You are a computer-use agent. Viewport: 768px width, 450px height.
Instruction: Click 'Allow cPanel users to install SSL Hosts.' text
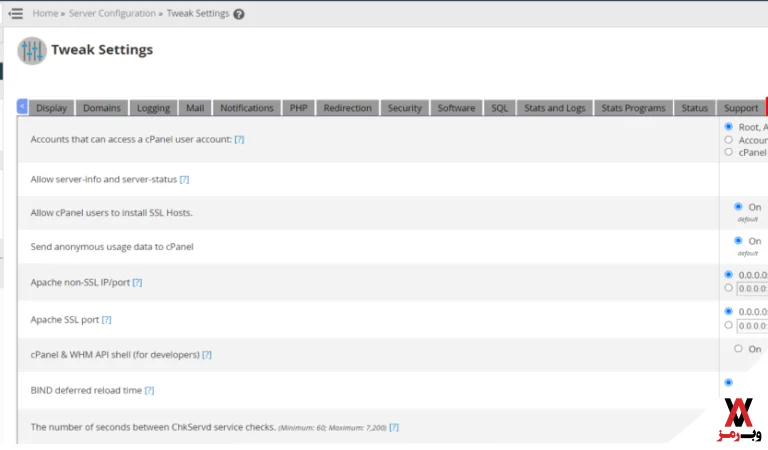111,213
